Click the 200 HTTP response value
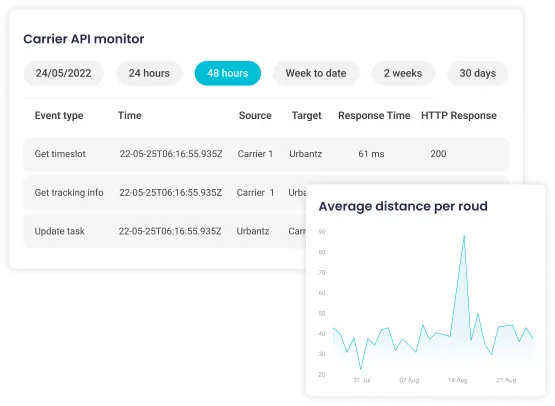Screen dimensions: 555x406 (438, 154)
